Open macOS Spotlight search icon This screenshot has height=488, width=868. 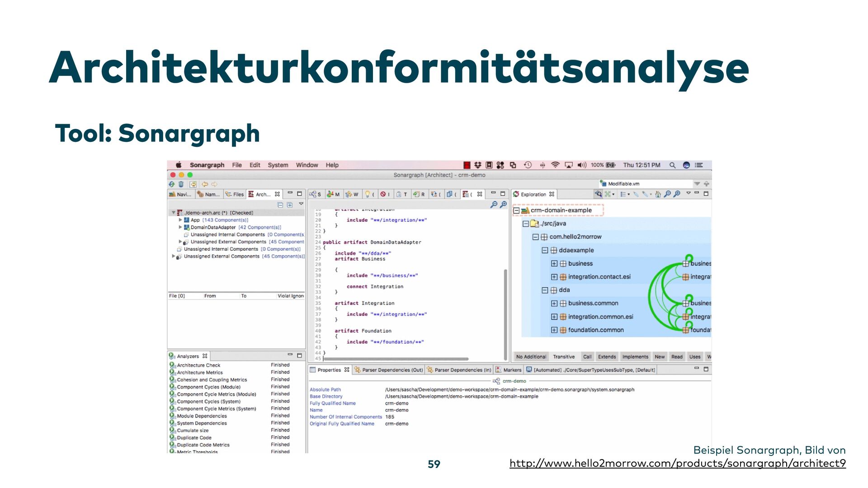pos(672,165)
